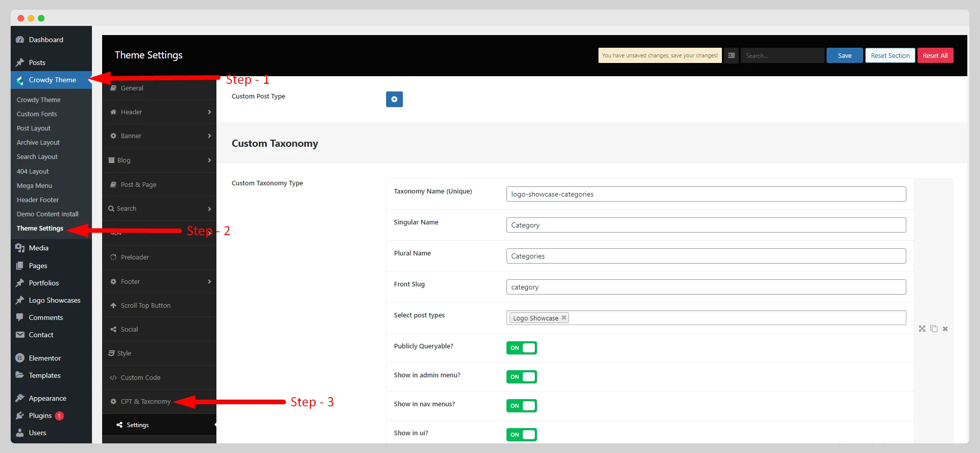The width and height of the screenshot is (980, 453).
Task: Click the Crowdy Theme logo icon
Action: (x=20, y=80)
